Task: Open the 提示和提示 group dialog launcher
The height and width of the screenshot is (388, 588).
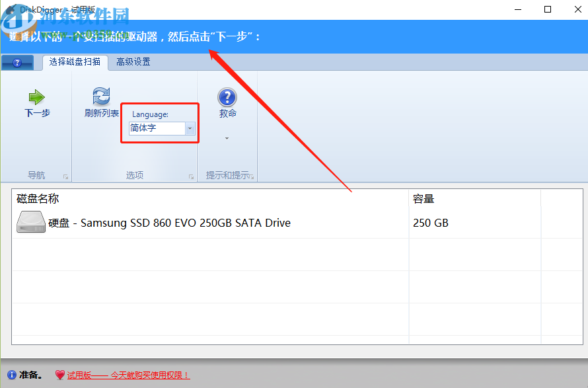Action: pyautogui.click(x=252, y=176)
